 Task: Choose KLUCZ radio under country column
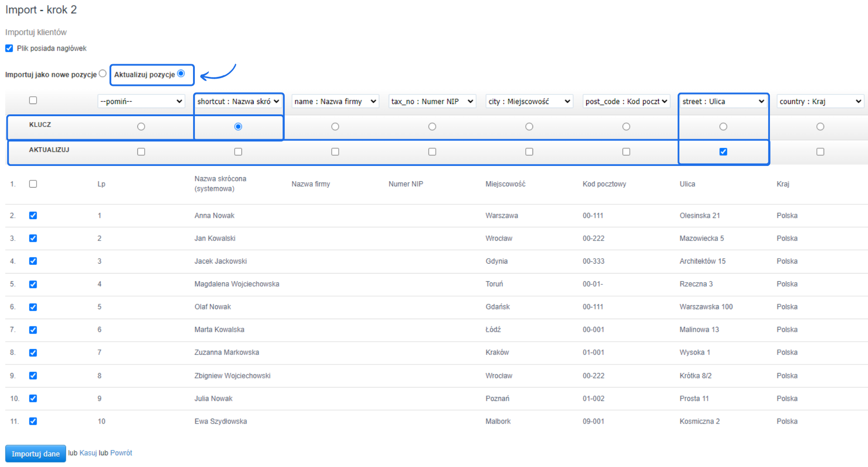tap(820, 127)
